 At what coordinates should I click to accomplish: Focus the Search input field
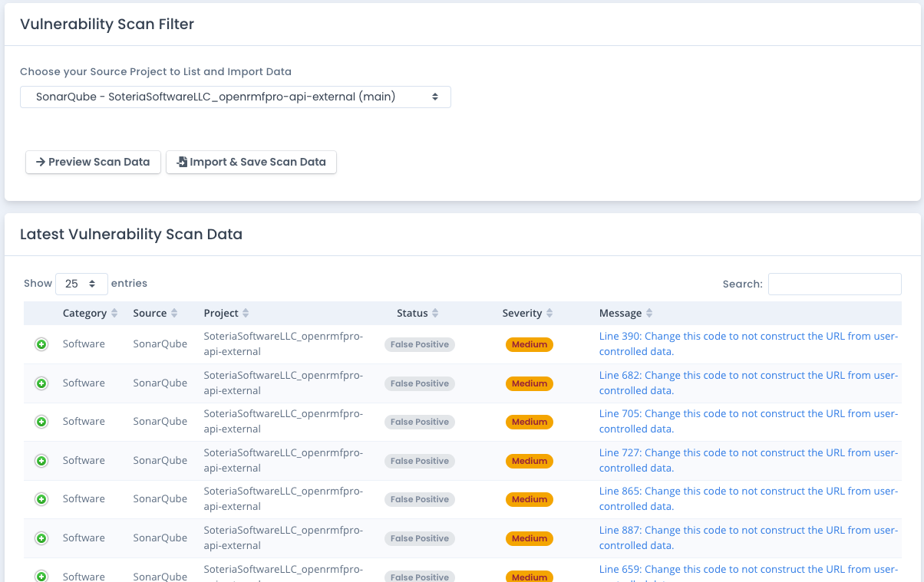835,284
